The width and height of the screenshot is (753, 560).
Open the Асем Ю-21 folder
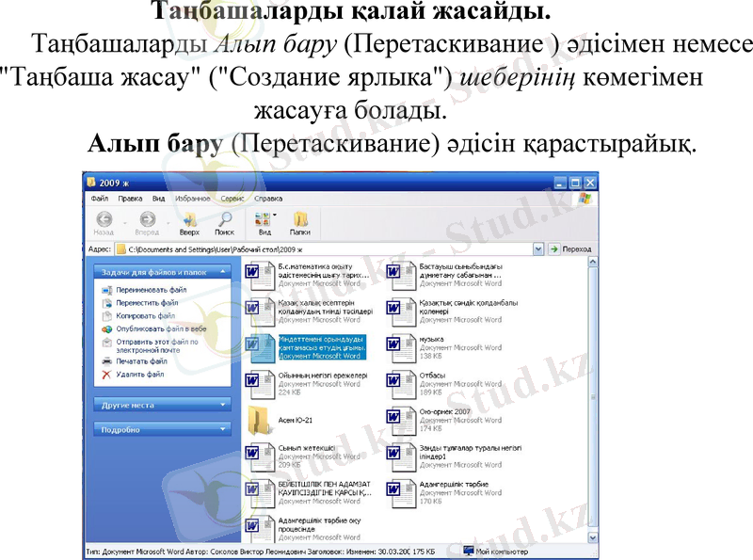(262, 421)
